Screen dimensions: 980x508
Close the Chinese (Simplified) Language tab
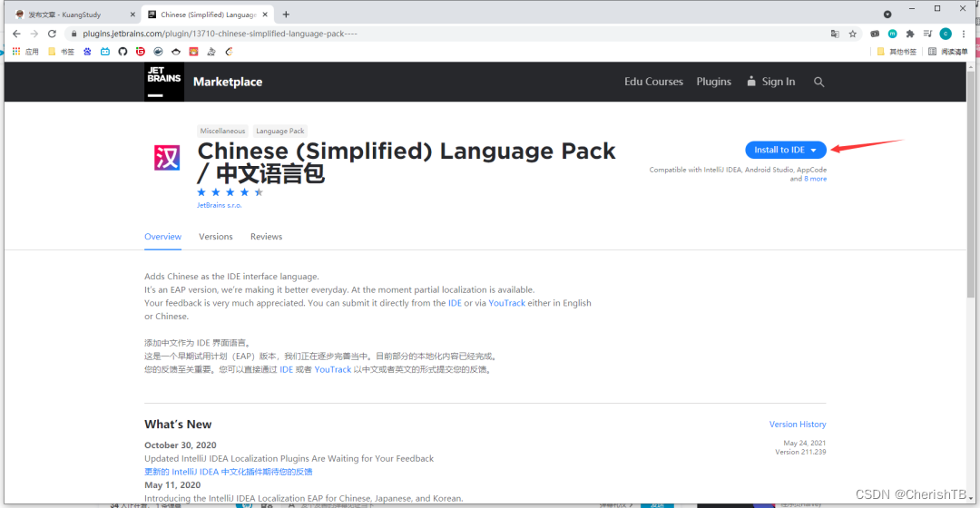click(x=265, y=15)
